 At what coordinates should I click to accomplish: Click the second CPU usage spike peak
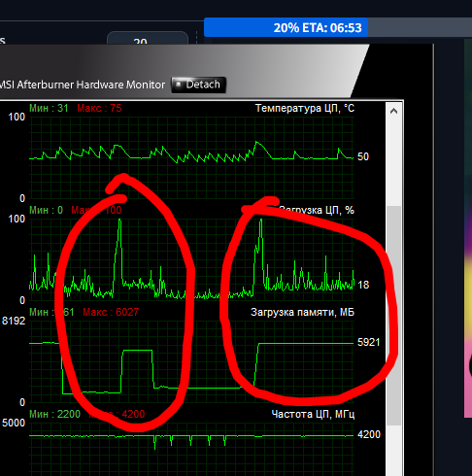261,221
